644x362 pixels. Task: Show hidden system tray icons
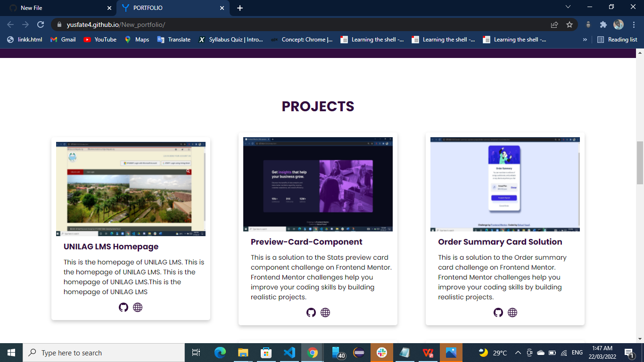518,353
